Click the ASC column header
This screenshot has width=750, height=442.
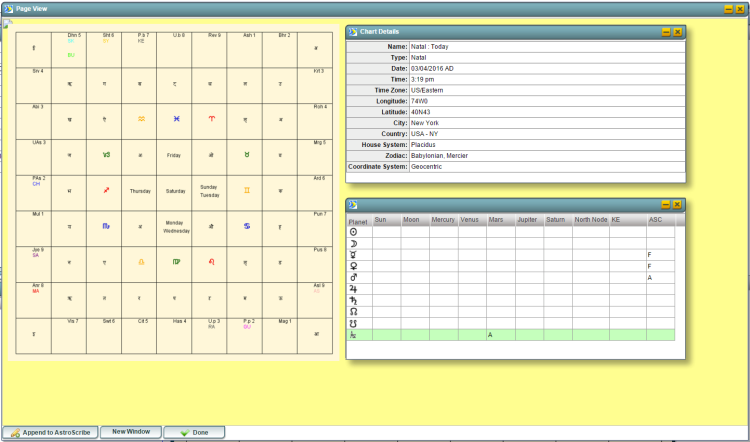coord(656,220)
